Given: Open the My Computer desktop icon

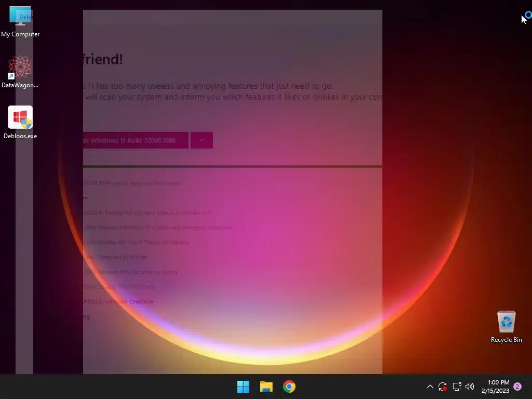Looking at the screenshot, I should click(20, 22).
